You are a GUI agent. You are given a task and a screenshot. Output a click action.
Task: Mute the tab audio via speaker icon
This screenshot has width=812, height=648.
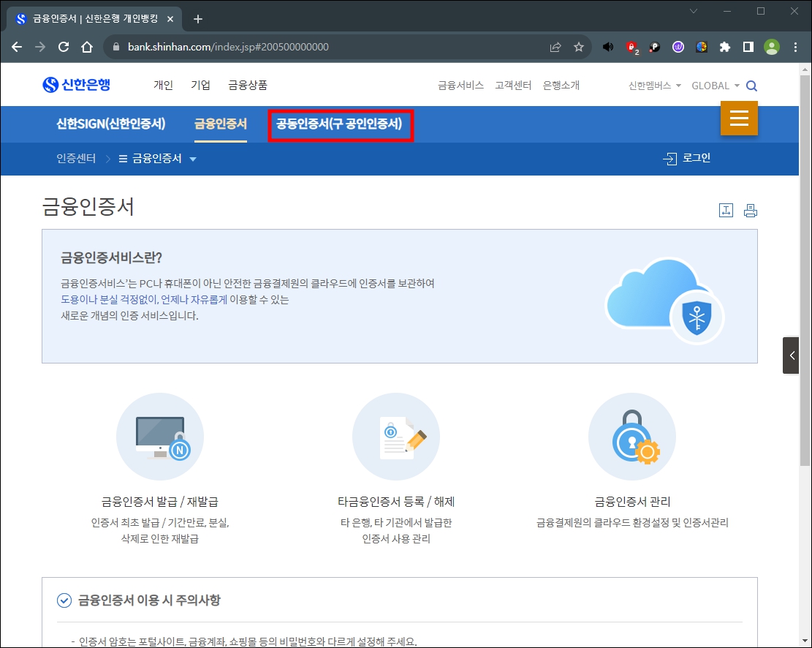607,46
